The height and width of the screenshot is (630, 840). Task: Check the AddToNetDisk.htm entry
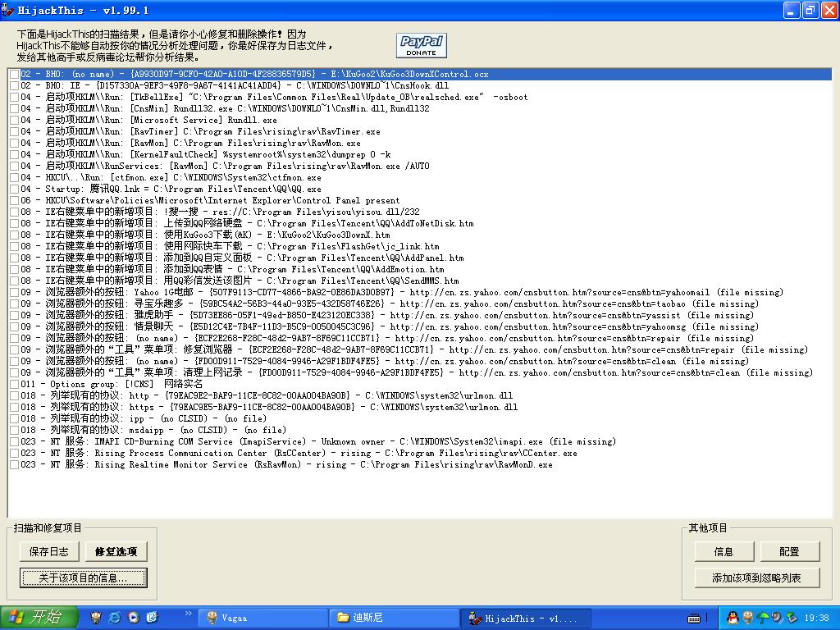[x=15, y=223]
